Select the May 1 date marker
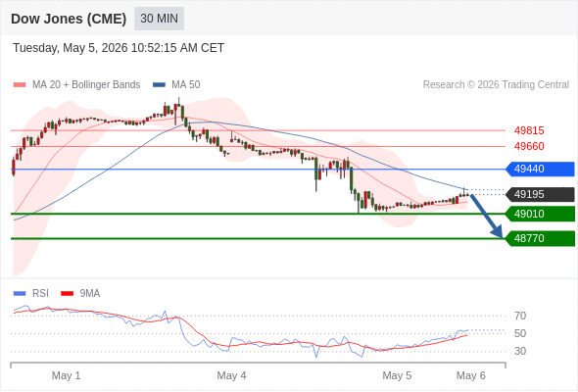578x392 pixels. pos(66,375)
